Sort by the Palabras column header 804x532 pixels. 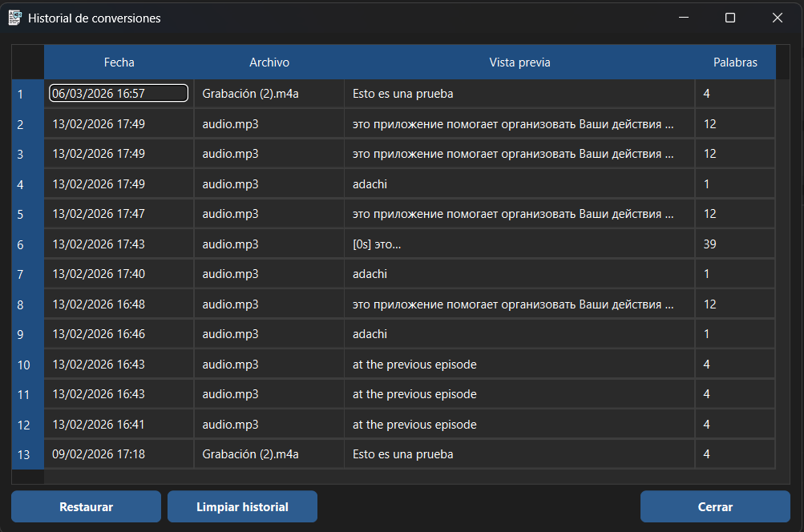click(734, 62)
